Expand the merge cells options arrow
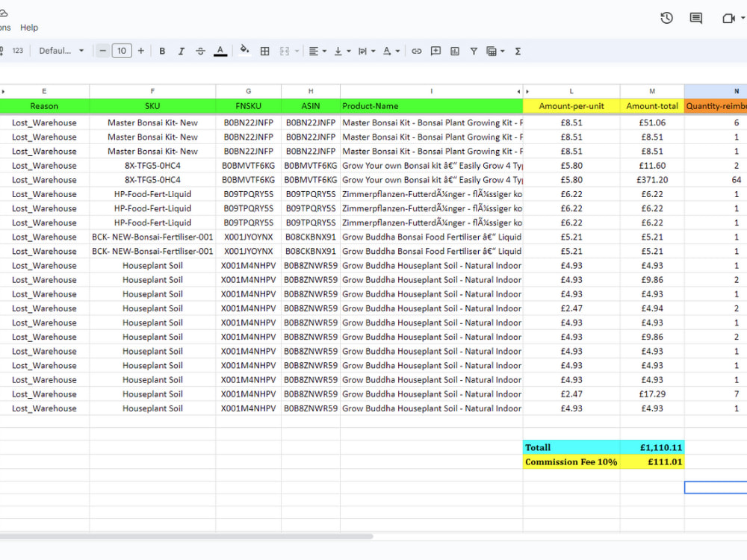The width and height of the screenshot is (747, 560). [297, 51]
